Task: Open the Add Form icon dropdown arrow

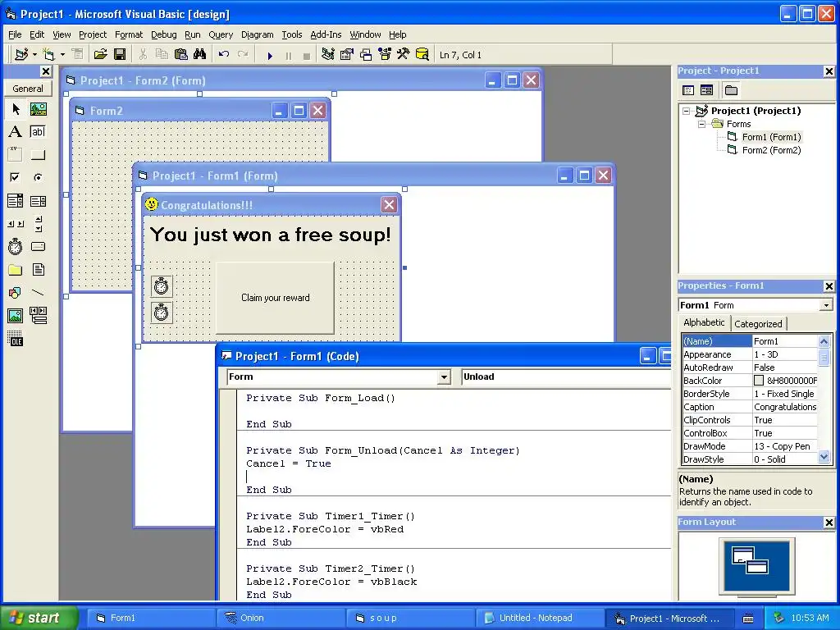Action: click(62, 55)
